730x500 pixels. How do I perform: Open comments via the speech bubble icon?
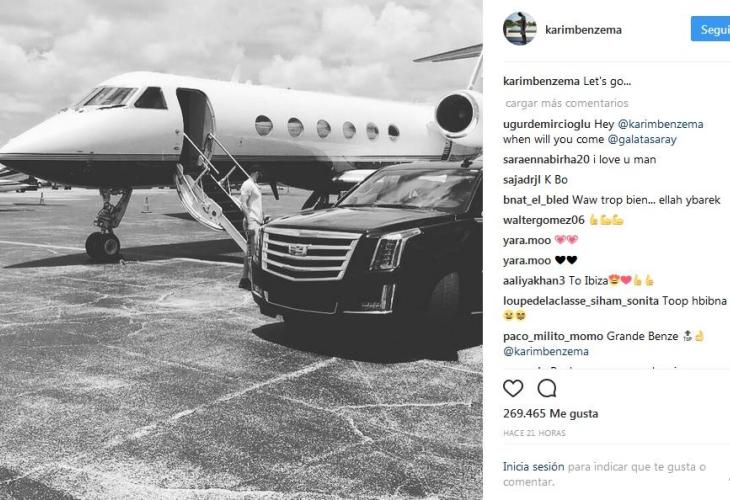tap(547, 388)
